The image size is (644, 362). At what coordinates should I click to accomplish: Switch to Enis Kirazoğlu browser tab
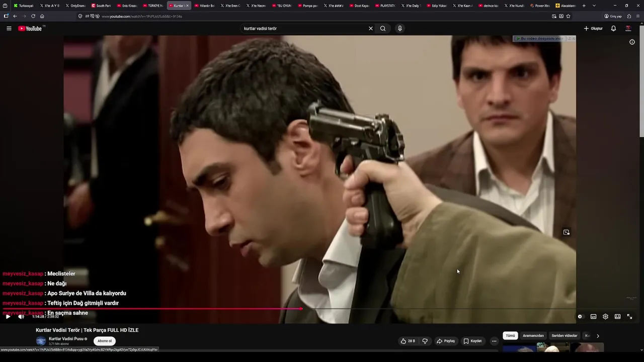click(127, 6)
